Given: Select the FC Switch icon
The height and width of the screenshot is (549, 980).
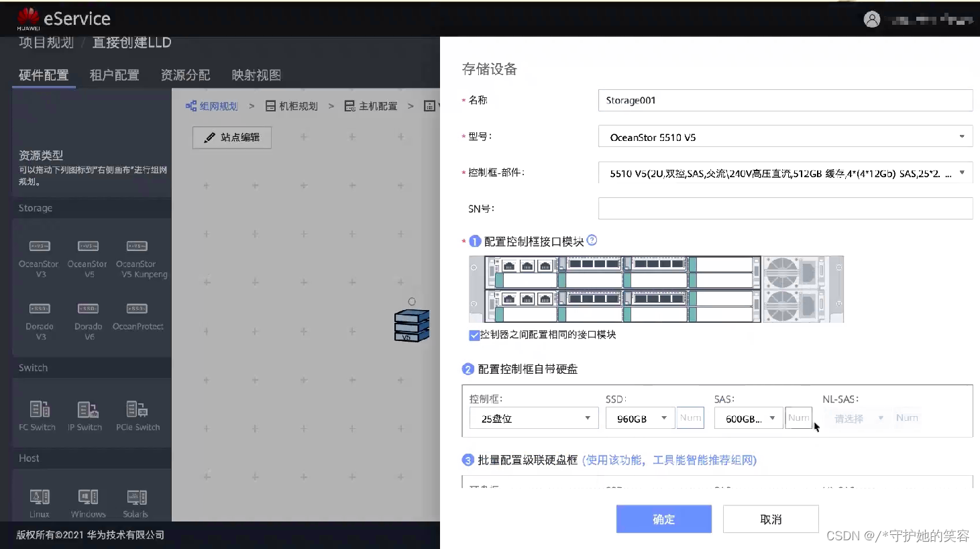Looking at the screenshot, I should click(40, 409).
